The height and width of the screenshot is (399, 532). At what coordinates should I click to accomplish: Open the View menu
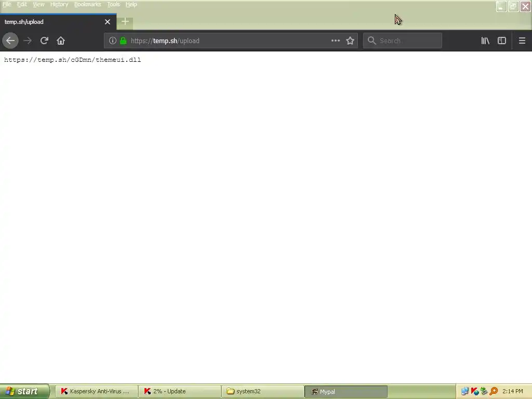click(38, 4)
